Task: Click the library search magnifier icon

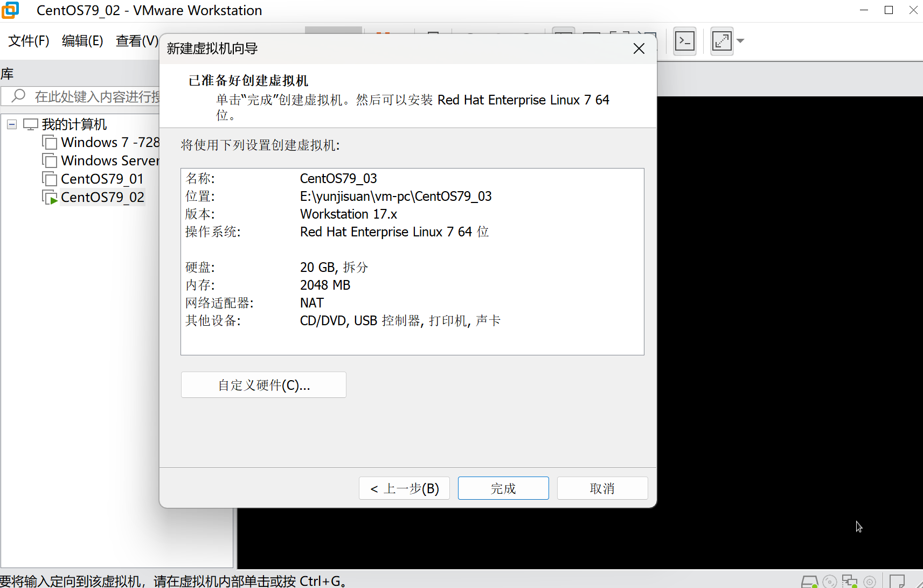Action: pos(19,96)
